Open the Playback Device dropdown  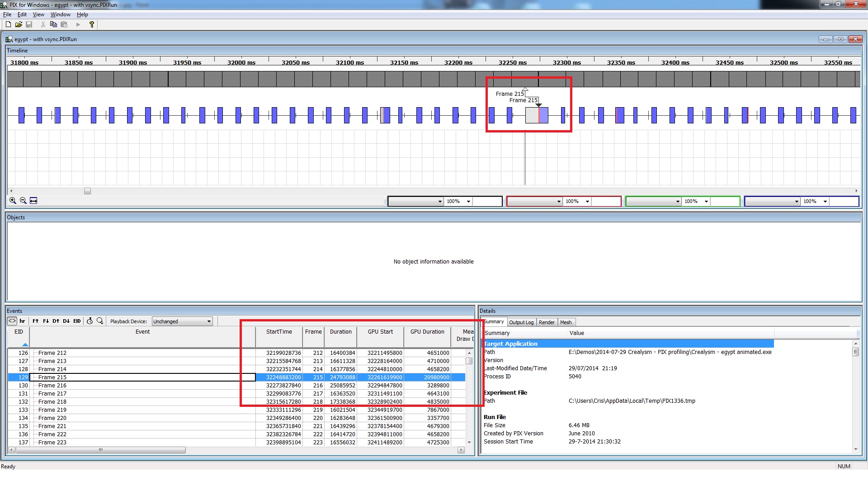(x=182, y=321)
